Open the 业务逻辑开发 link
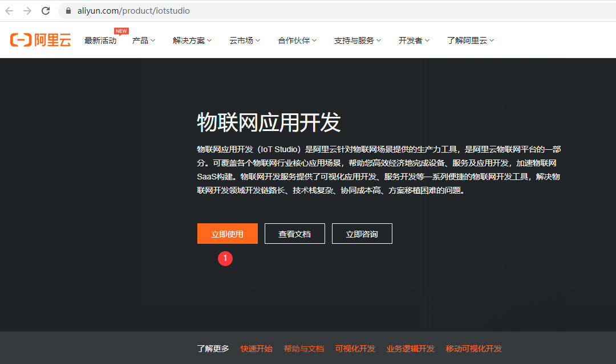This screenshot has width=616, height=364. coord(411,349)
